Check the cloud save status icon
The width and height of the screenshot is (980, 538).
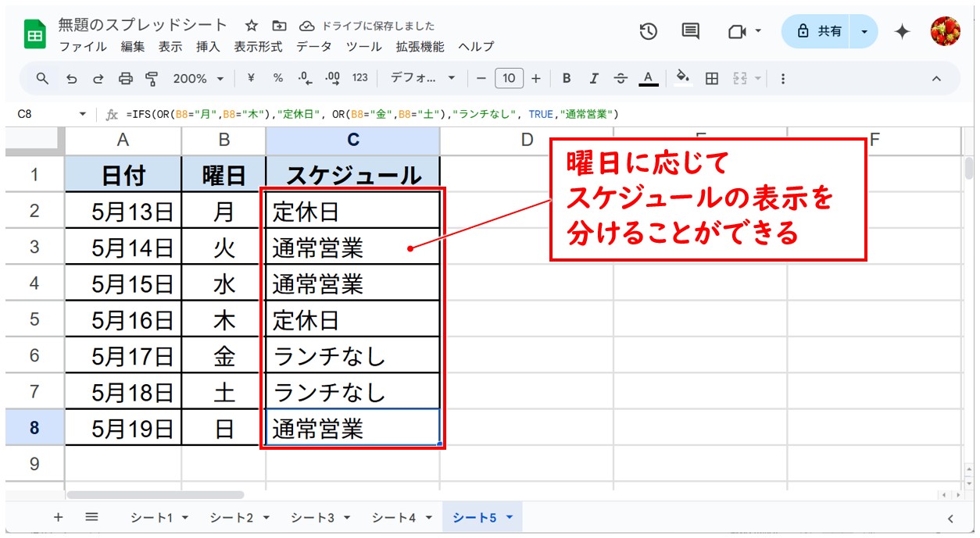[x=307, y=26]
